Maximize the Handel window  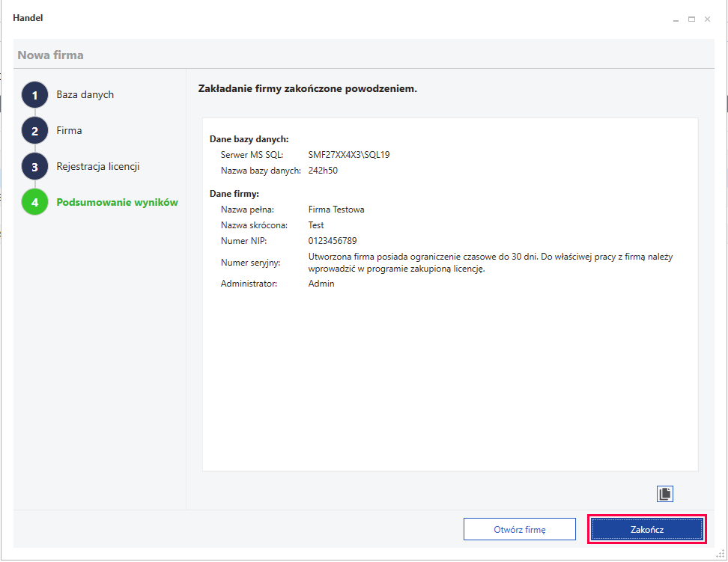(x=691, y=19)
